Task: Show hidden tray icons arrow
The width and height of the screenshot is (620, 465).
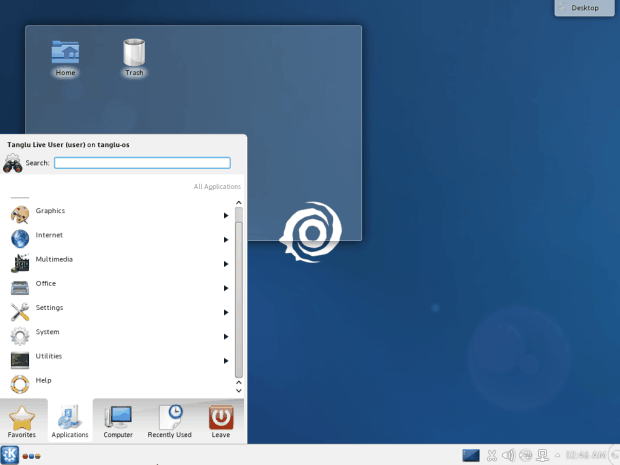Action: [558, 455]
